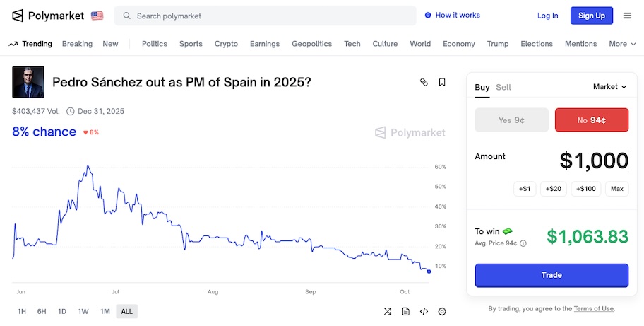Bookmark this market with the bookmark icon

point(442,82)
